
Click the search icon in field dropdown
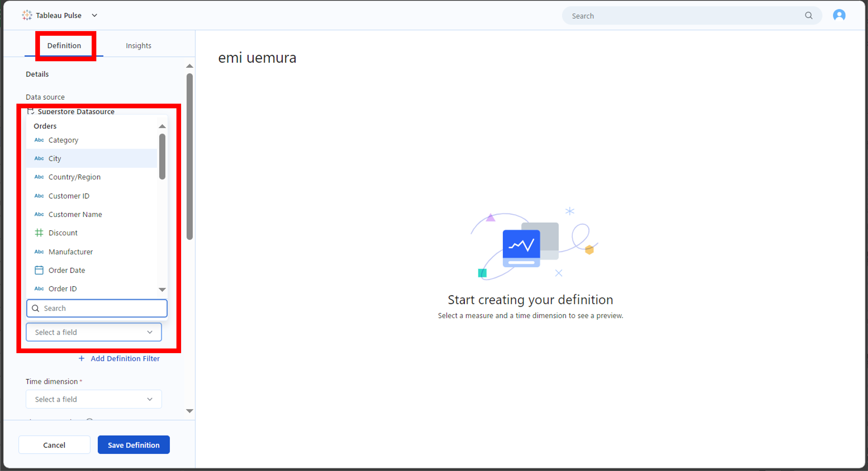35,308
